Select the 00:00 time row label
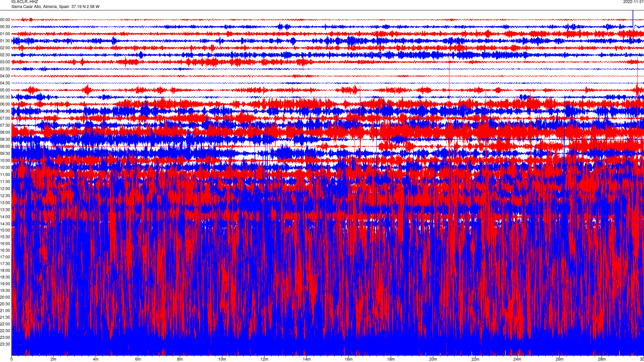This screenshot has height=362, width=644. click(5, 20)
